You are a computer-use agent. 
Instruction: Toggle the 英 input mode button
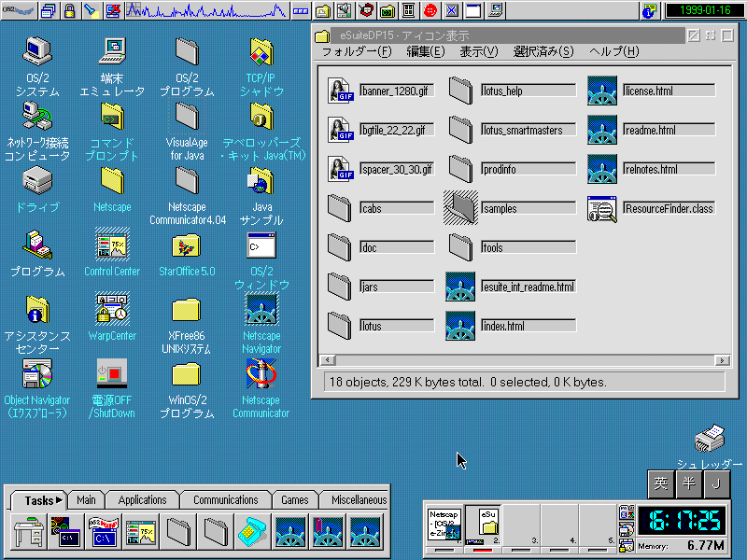click(661, 483)
